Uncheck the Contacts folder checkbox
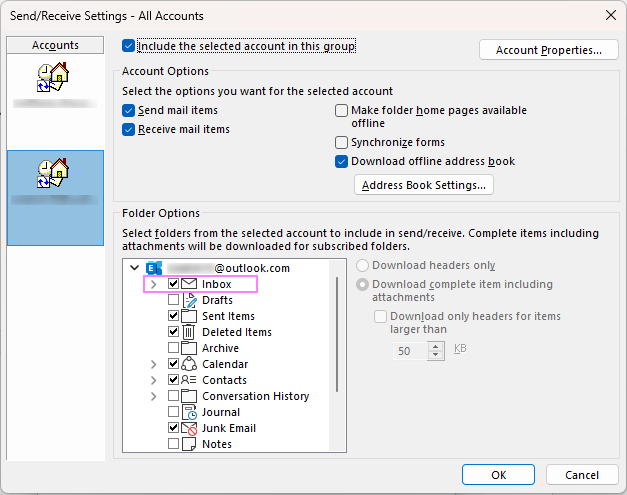 173,379
